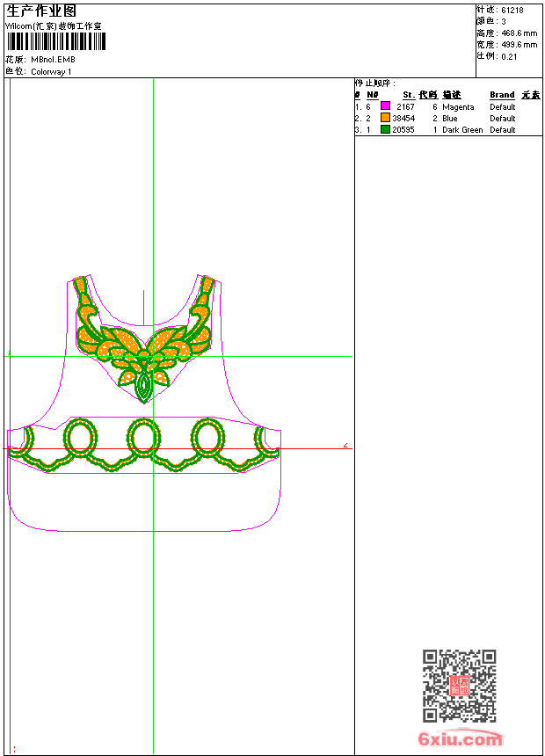The image size is (545, 756).
Task: Click the '描述' column header
Action: click(452, 95)
